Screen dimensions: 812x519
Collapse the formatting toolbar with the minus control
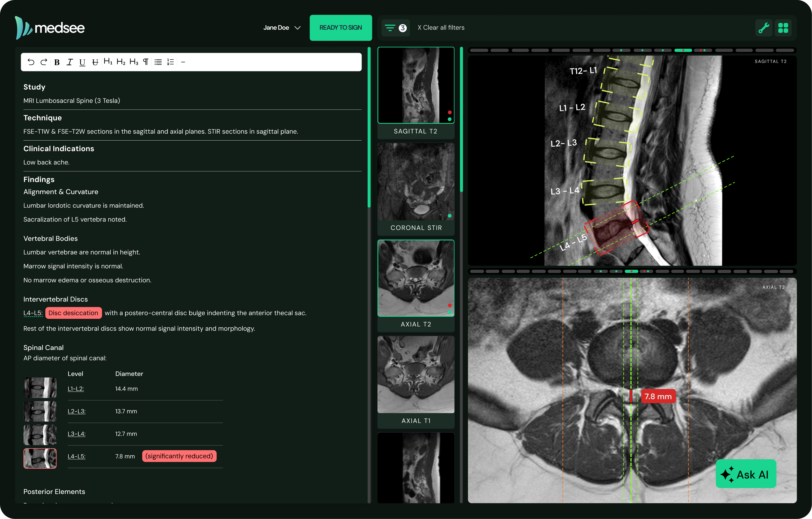click(183, 62)
